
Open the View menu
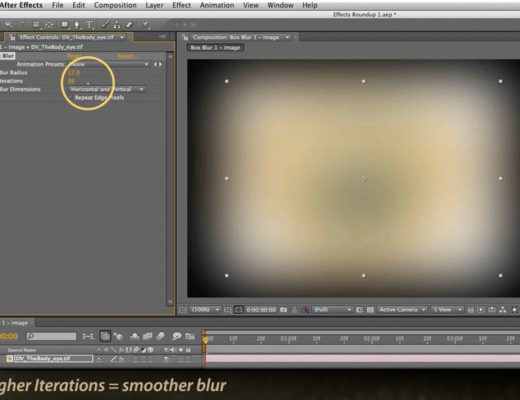(251, 5)
